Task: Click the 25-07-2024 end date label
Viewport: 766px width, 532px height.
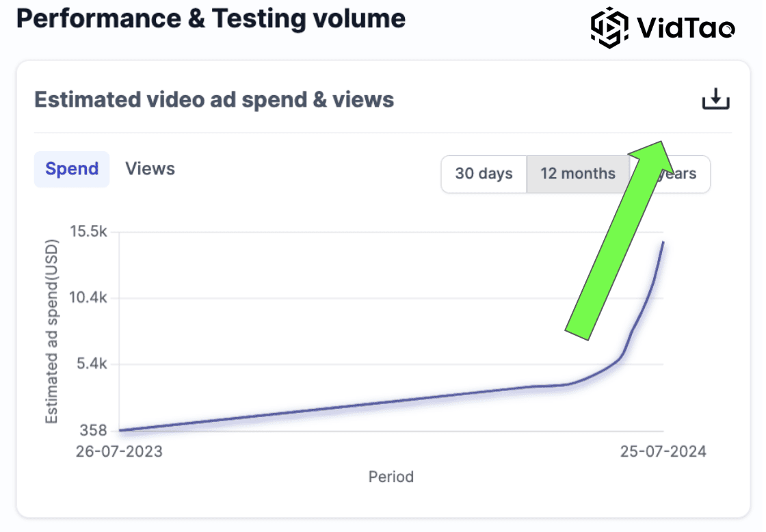Action: coord(663,451)
